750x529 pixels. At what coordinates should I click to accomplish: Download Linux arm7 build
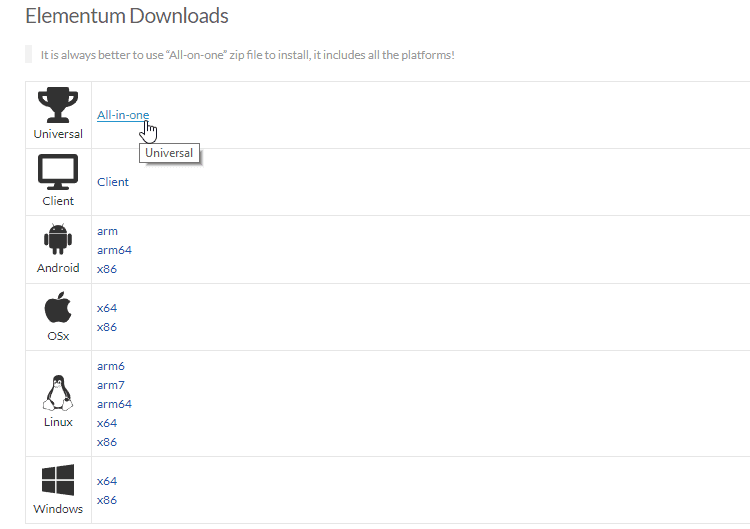tap(111, 385)
